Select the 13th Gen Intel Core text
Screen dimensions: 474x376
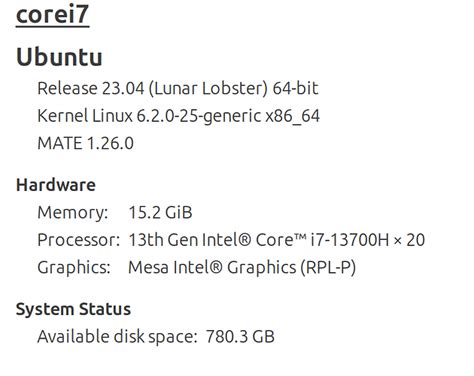coord(217,240)
